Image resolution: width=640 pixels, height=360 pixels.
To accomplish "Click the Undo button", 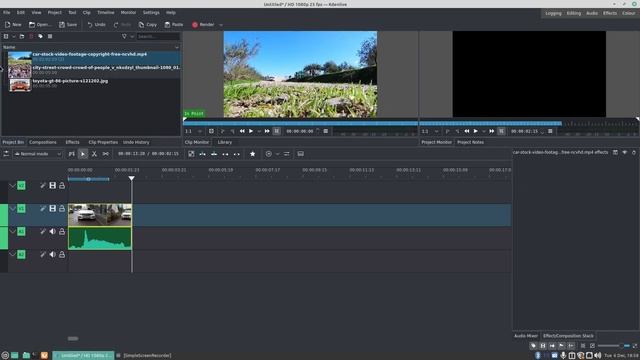I will pos(96,25).
